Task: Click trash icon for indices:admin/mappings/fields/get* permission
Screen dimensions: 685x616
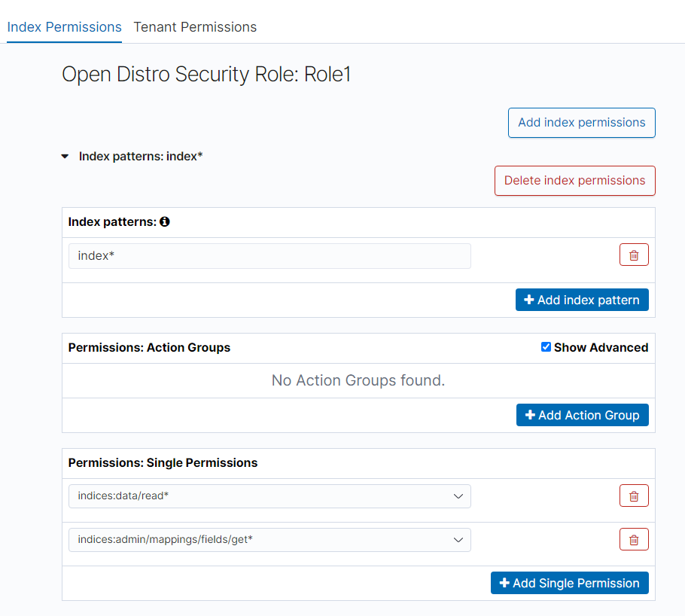Action: (633, 540)
